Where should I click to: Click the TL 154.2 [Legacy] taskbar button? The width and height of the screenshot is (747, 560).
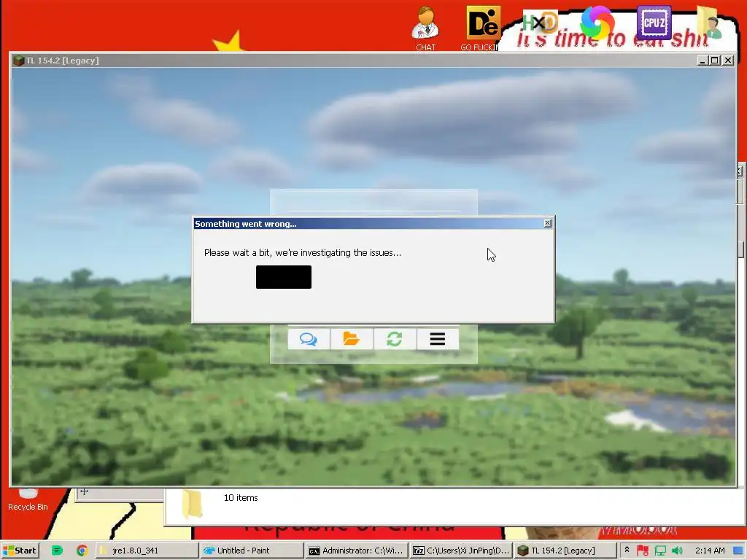click(566, 551)
